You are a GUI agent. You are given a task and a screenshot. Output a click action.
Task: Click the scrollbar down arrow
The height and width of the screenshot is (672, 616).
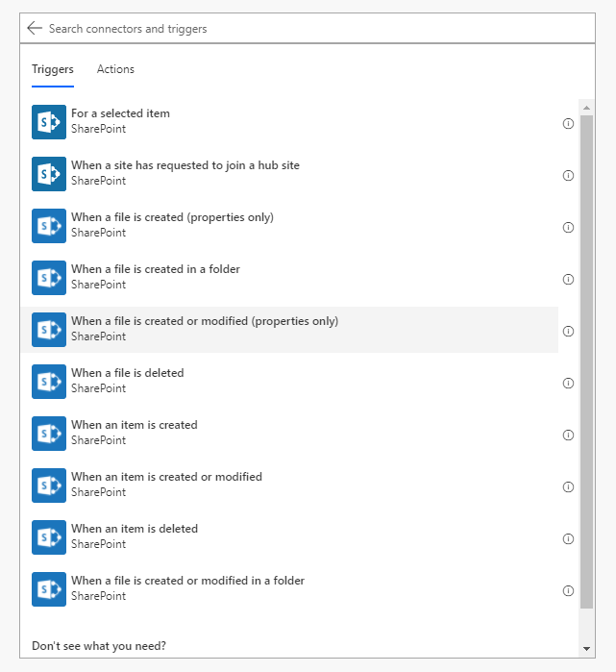click(586, 648)
